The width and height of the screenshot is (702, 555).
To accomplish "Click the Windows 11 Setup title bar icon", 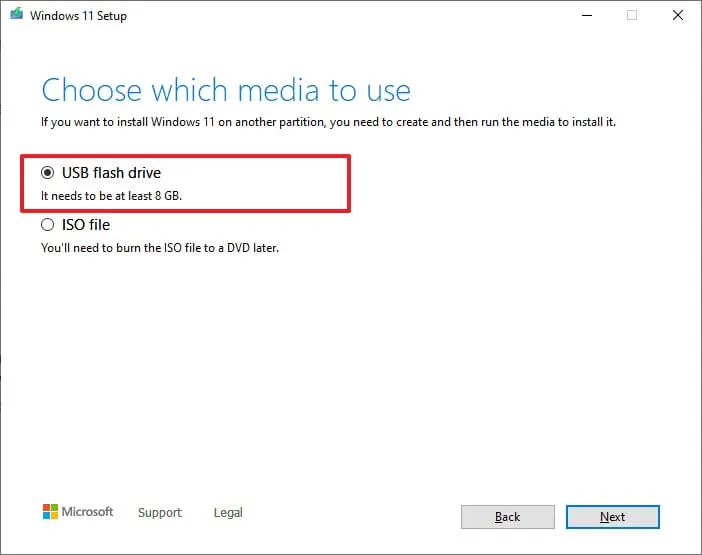I will (16, 16).
